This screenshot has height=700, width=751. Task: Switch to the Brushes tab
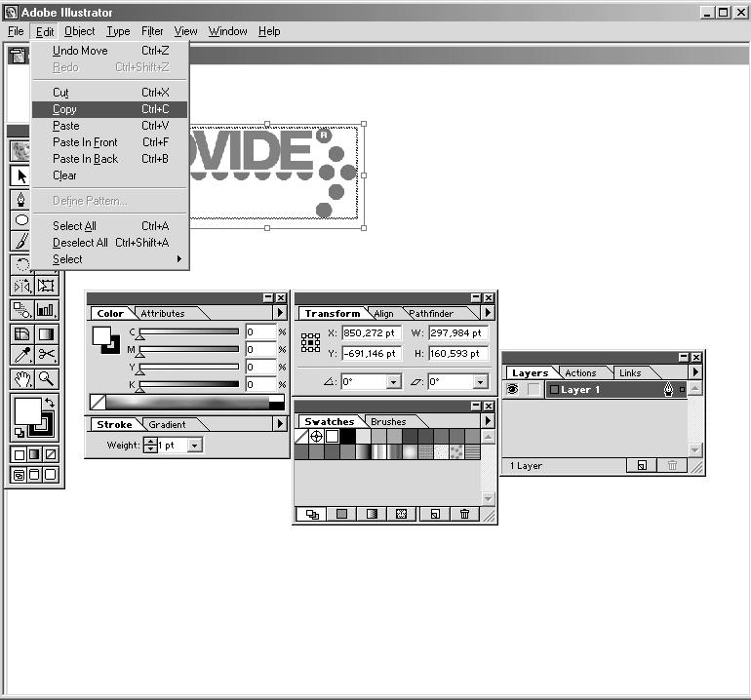pyautogui.click(x=388, y=422)
